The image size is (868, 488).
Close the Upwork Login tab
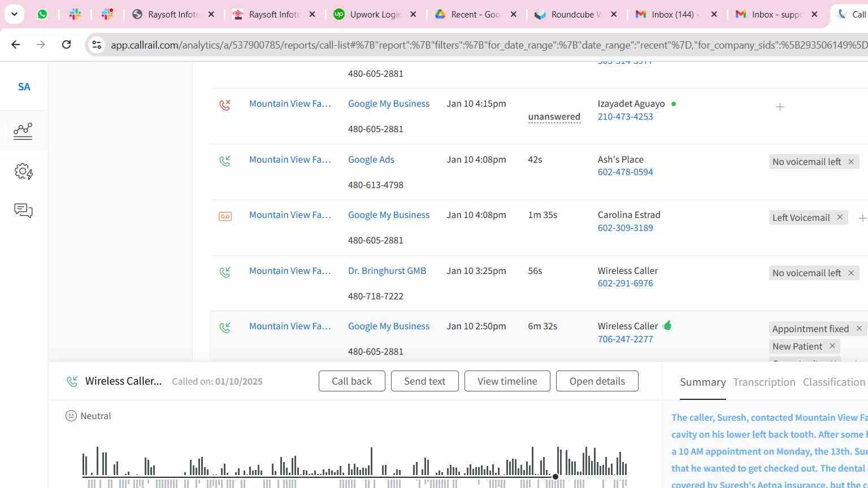pyautogui.click(x=413, y=14)
